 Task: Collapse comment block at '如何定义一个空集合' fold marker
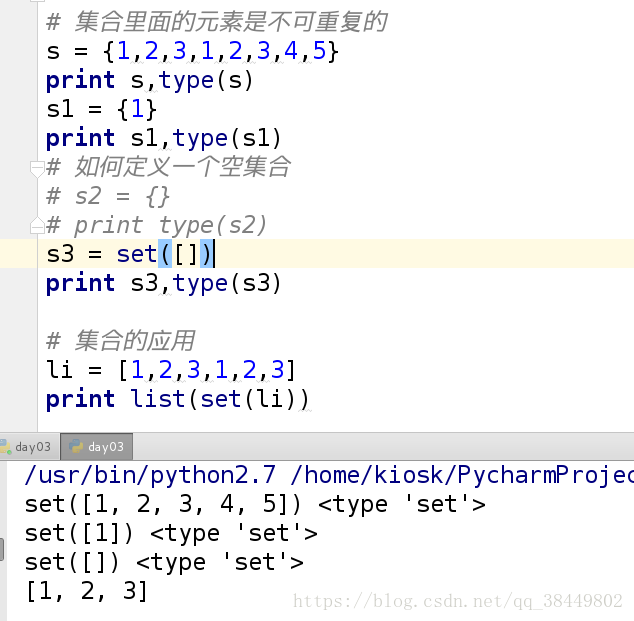click(37, 169)
